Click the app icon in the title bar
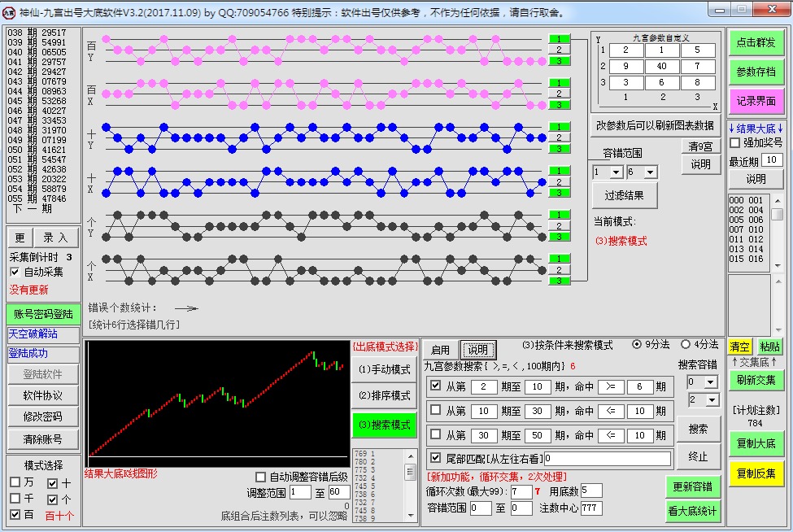The image size is (793, 532). point(8,12)
